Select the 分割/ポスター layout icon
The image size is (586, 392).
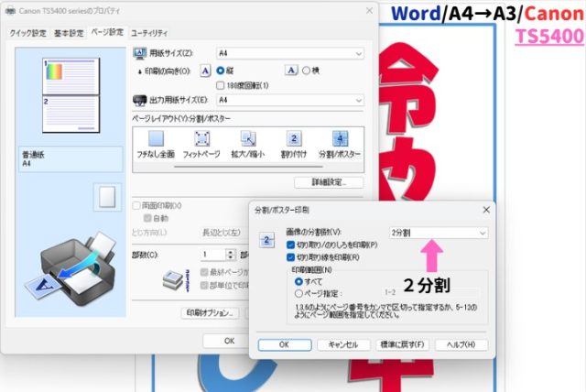pyautogui.click(x=340, y=139)
